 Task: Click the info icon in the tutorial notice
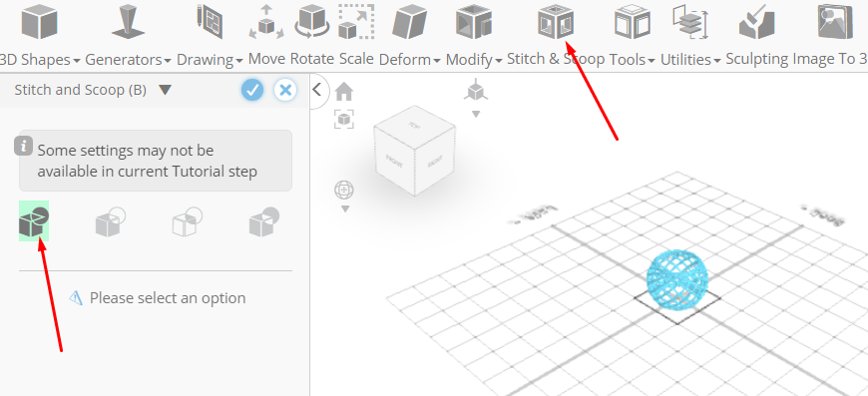tap(23, 147)
